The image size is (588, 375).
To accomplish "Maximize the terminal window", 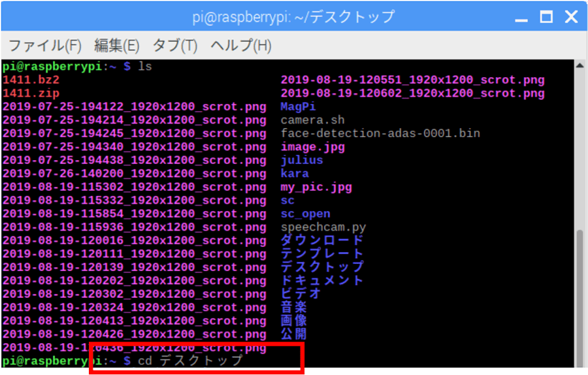I will [x=546, y=17].
